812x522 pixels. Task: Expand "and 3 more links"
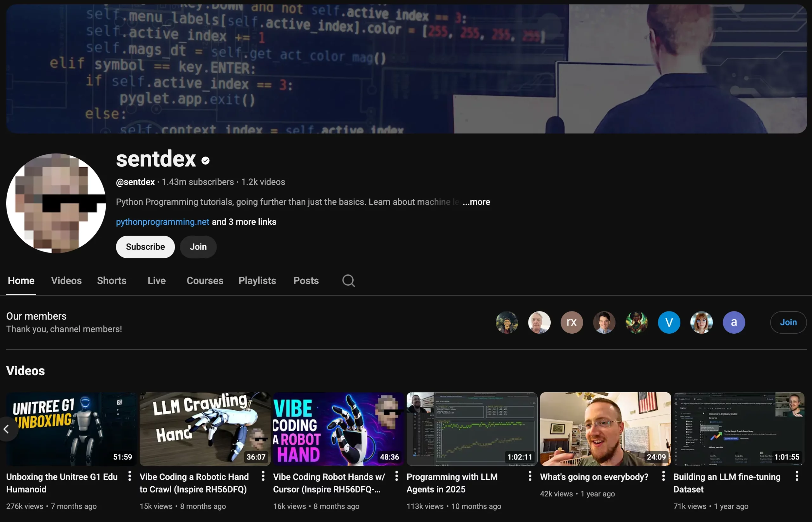(x=243, y=222)
